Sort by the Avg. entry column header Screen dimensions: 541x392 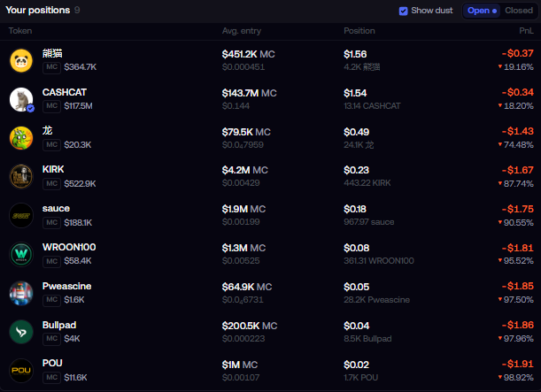click(242, 31)
